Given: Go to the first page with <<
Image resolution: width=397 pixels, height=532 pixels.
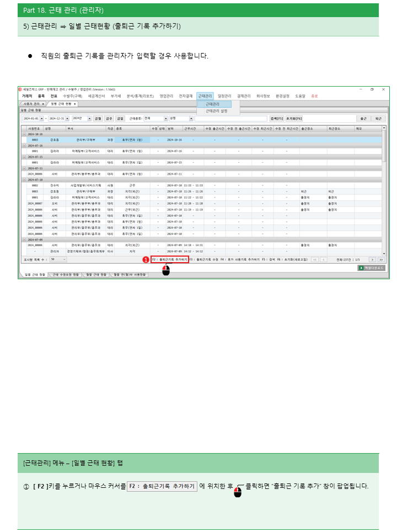Looking at the screenshot, I should (x=315, y=259).
